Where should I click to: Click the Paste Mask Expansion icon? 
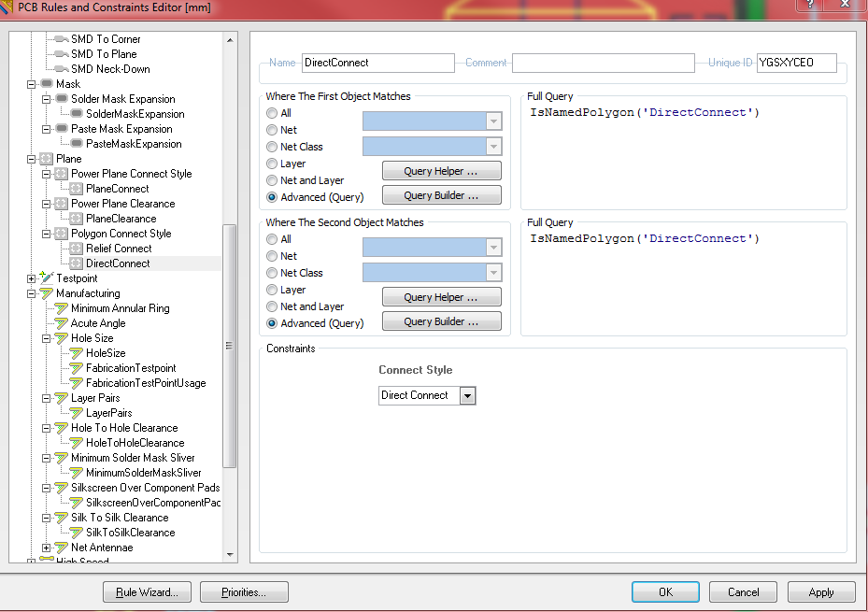tap(62, 128)
